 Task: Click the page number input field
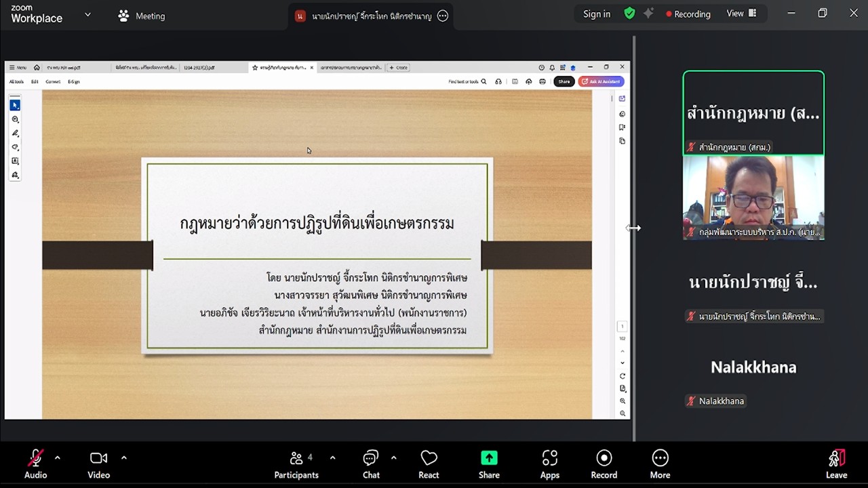tap(622, 325)
